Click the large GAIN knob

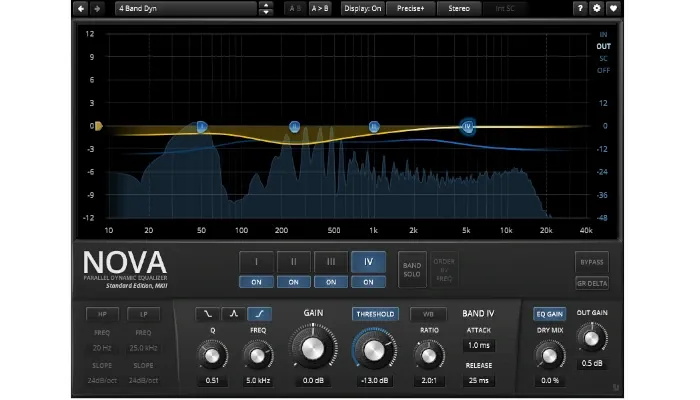[313, 349]
